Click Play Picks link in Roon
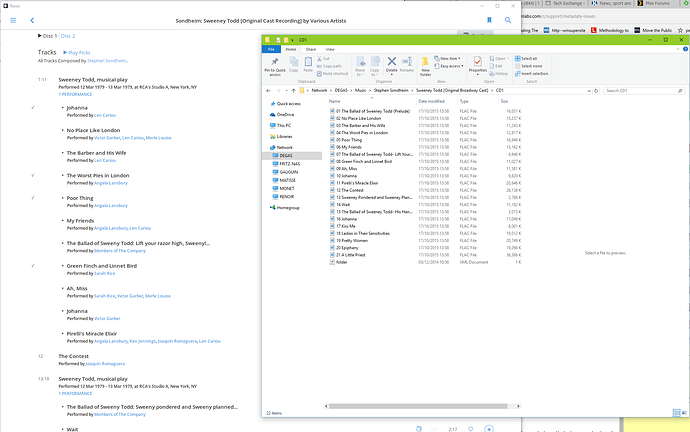 click(x=77, y=52)
